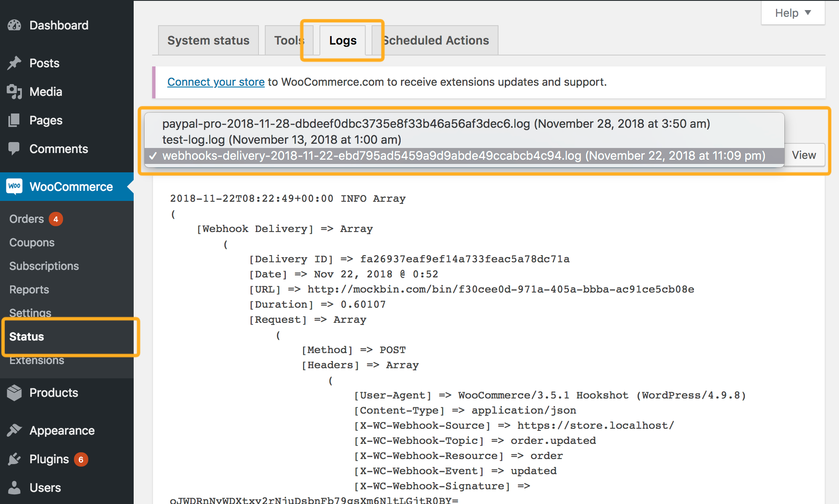Image resolution: width=839 pixels, height=504 pixels.
Task: Open WooCommerce Orders submenu
Action: coord(26,219)
